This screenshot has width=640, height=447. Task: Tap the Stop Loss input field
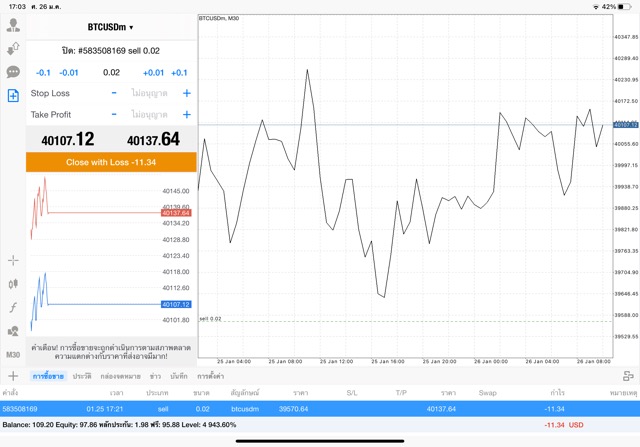150,93
